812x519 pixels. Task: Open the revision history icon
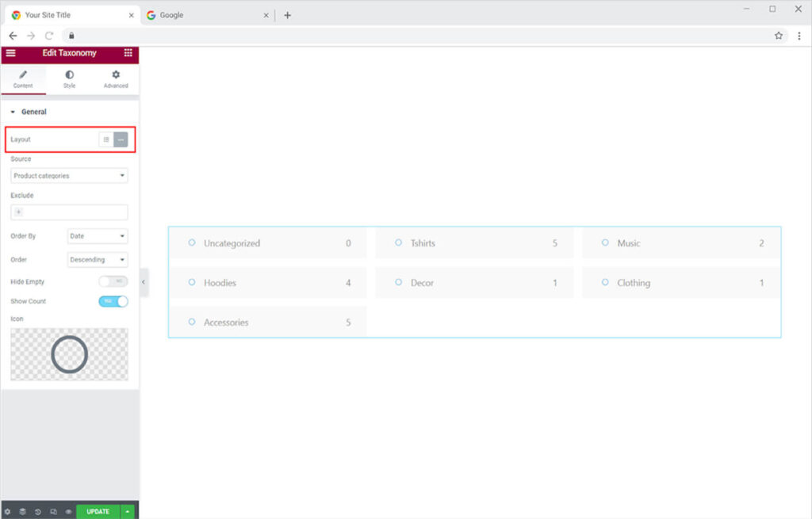(x=38, y=512)
